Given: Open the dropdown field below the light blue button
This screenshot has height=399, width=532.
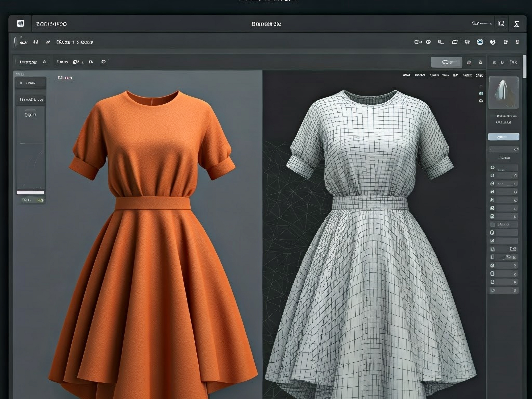Looking at the screenshot, I should (x=504, y=149).
